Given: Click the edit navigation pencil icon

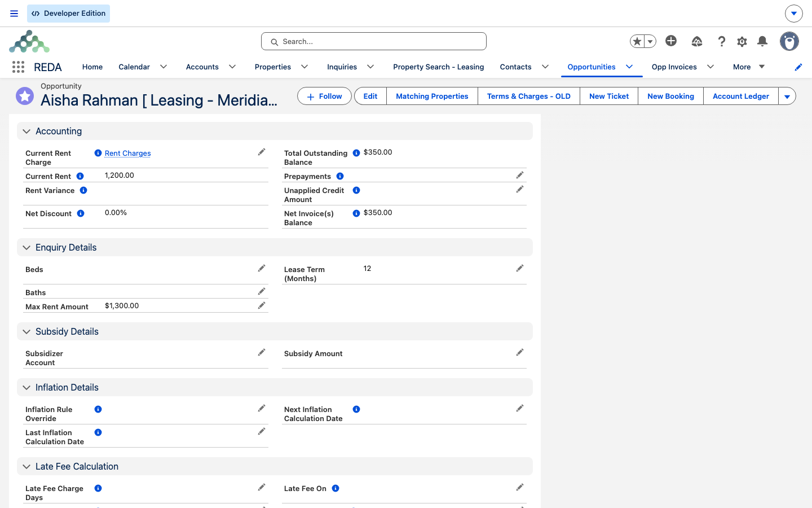Looking at the screenshot, I should 798,67.
